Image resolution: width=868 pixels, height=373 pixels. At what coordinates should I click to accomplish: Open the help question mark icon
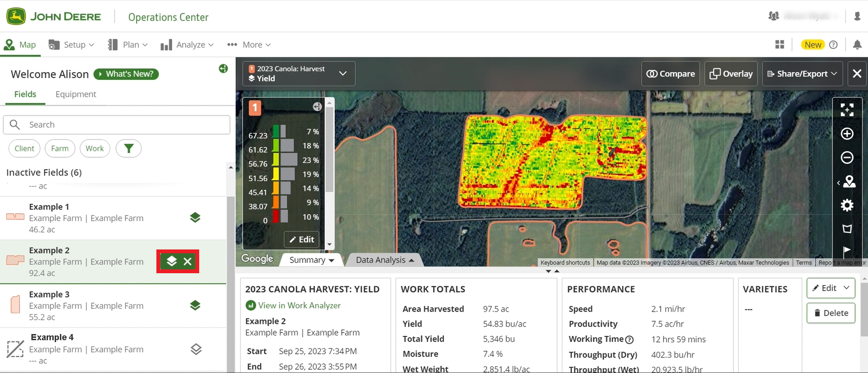pyautogui.click(x=833, y=45)
